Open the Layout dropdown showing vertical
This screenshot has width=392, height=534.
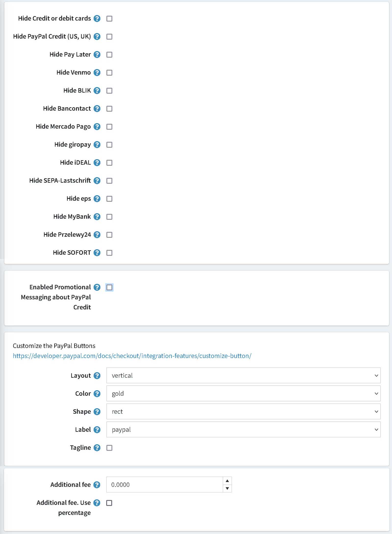pos(243,375)
